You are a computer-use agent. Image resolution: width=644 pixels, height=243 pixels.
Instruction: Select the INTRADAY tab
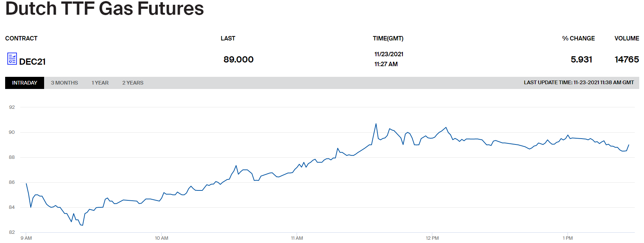pyautogui.click(x=25, y=83)
